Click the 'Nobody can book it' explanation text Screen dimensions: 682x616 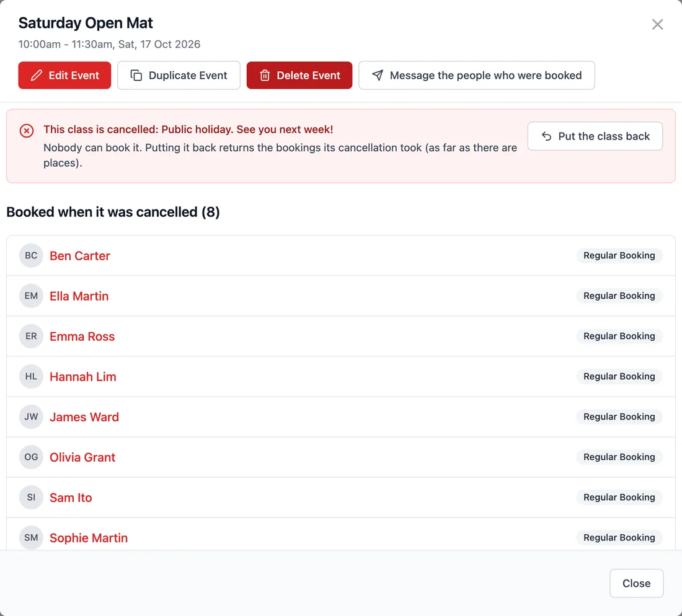click(280, 155)
